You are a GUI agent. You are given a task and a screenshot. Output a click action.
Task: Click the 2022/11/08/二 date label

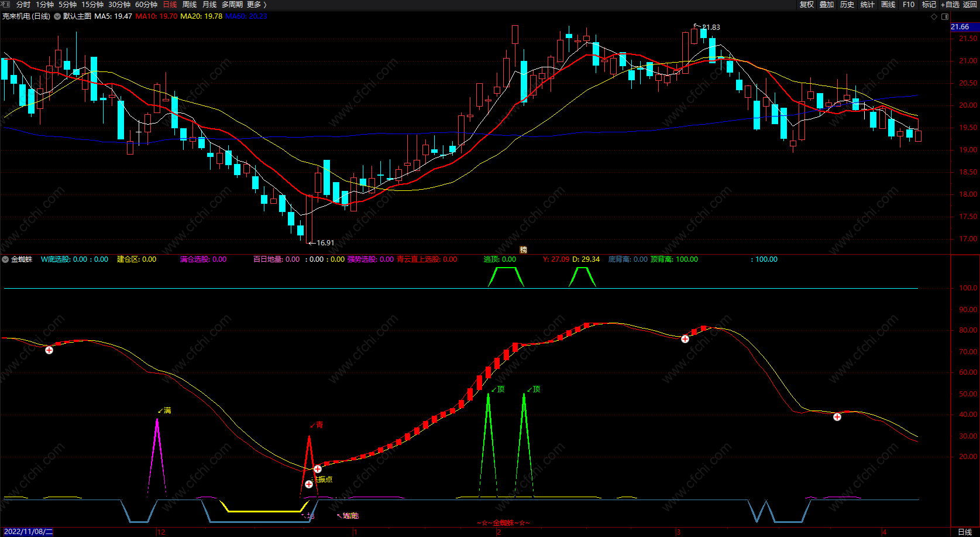27,532
